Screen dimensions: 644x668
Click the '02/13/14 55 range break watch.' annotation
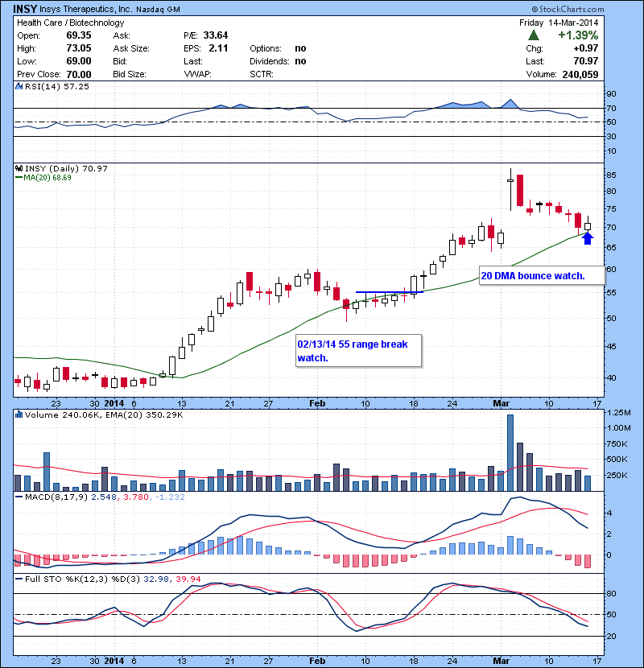tap(359, 351)
